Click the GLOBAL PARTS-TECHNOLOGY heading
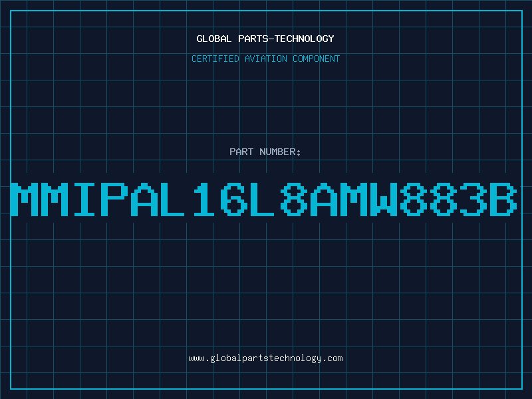This screenshot has width=532, height=399. click(x=265, y=39)
